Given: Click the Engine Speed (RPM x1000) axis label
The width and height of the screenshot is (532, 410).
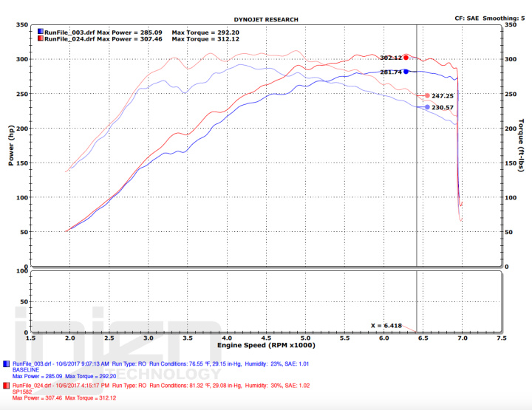Looking at the screenshot, I should click(266, 345).
